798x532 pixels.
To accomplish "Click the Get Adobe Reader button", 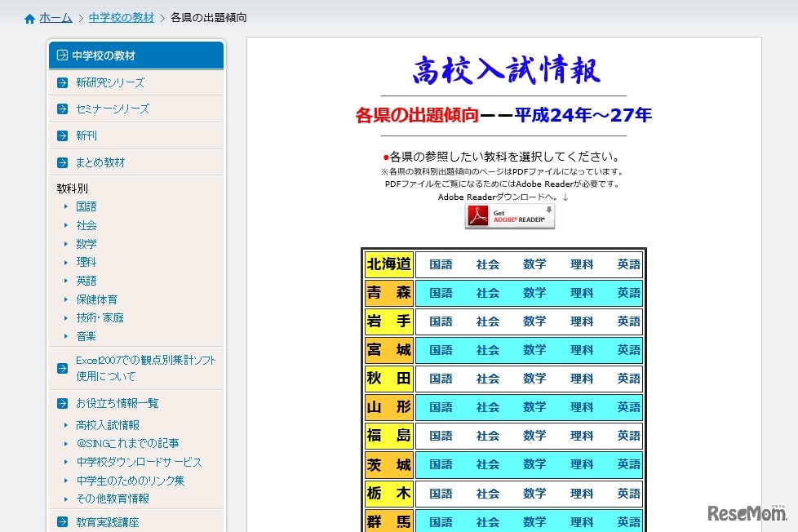I will 510,217.
